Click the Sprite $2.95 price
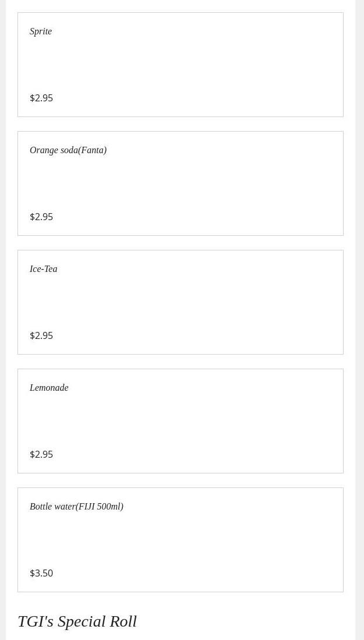The image size is (364, 640). [41, 98]
